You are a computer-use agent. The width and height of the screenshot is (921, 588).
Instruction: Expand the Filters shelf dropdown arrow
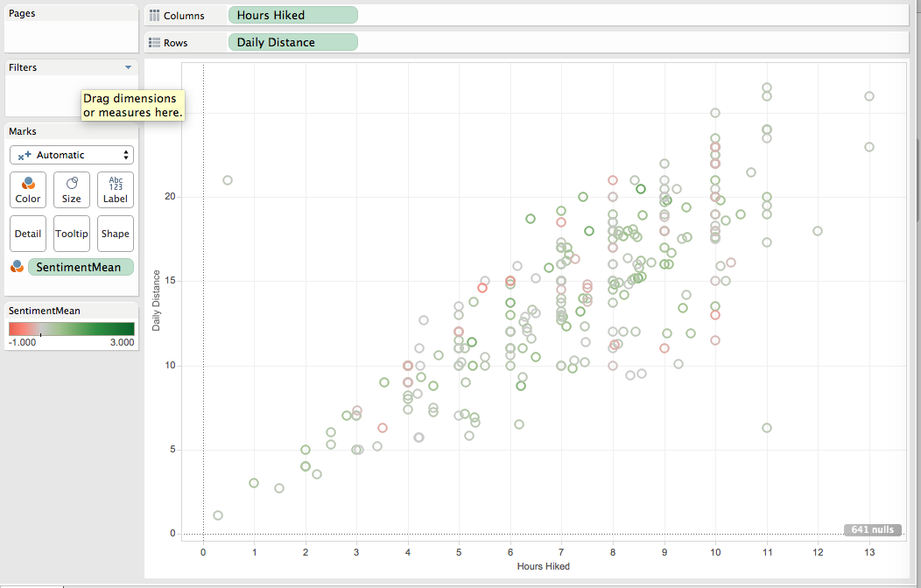[128, 67]
